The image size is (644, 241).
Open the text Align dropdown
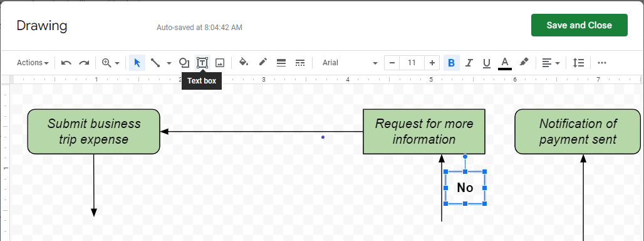coord(551,63)
